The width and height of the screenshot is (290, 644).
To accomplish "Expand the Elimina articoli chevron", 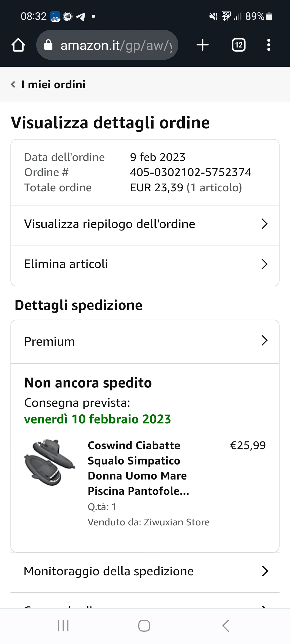I will click(264, 264).
